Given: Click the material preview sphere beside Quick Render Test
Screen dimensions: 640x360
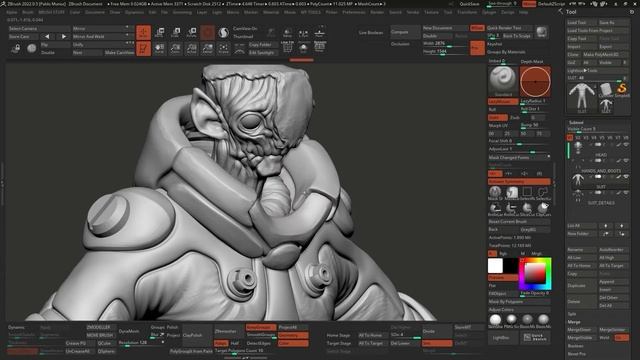Looking at the screenshot, I should pyautogui.click(x=542, y=32).
